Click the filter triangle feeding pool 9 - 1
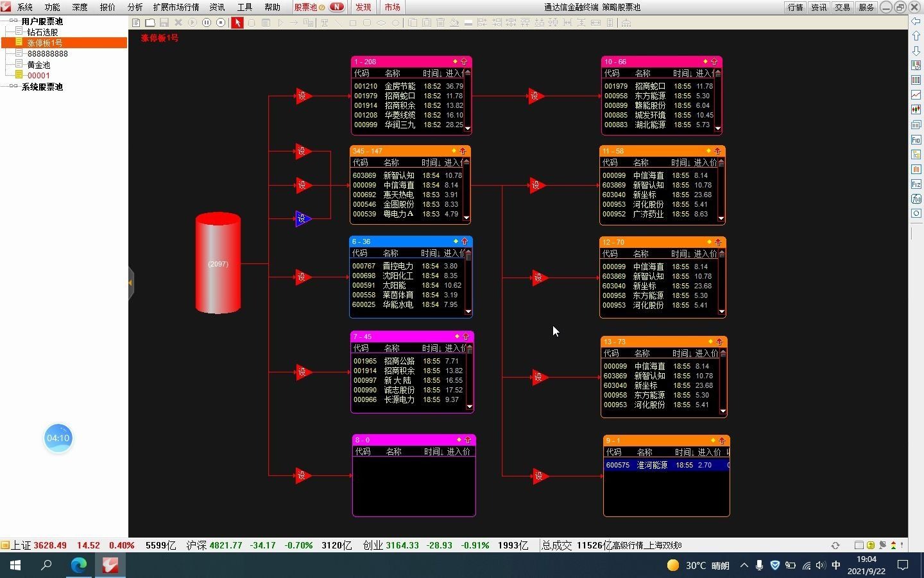This screenshot has height=578, width=924. pyautogui.click(x=540, y=476)
